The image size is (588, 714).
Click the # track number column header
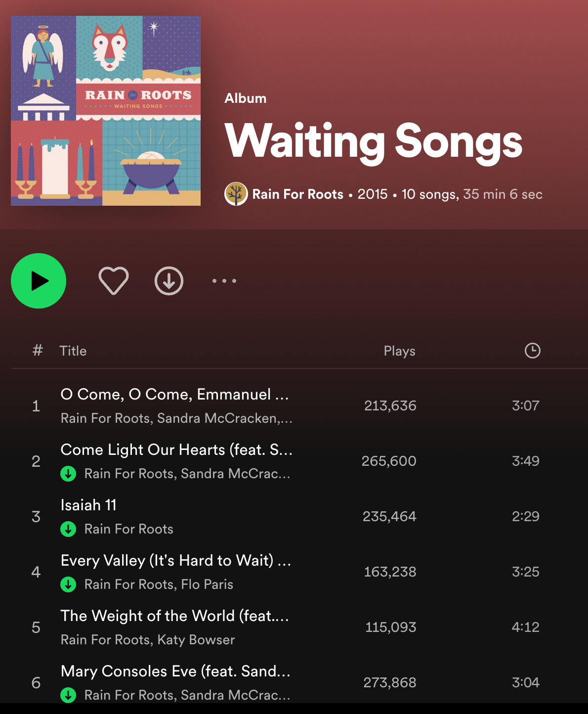pos(38,351)
